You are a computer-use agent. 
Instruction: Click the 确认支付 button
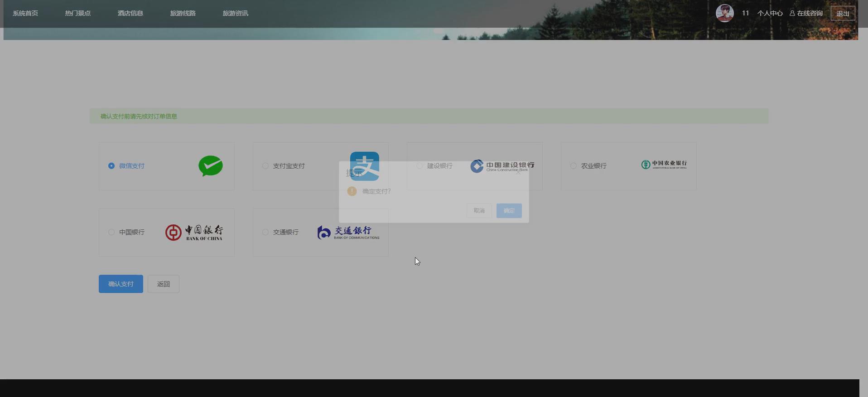pyautogui.click(x=121, y=284)
